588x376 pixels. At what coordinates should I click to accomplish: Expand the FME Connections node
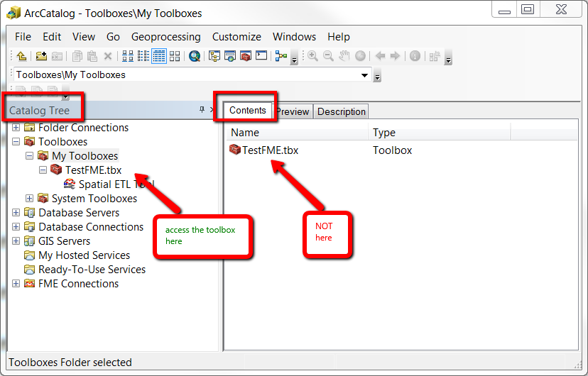point(16,284)
